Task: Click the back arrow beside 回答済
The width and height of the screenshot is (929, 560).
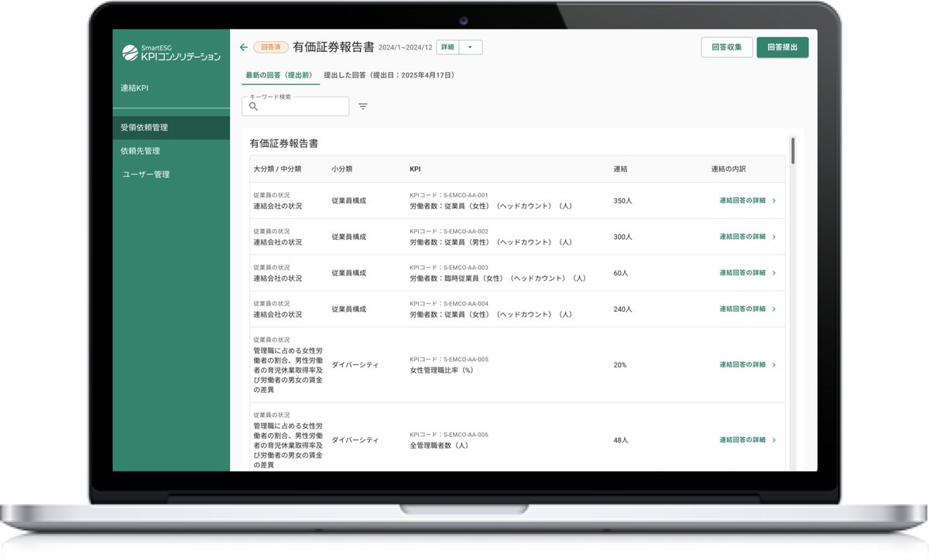Action: (244, 47)
